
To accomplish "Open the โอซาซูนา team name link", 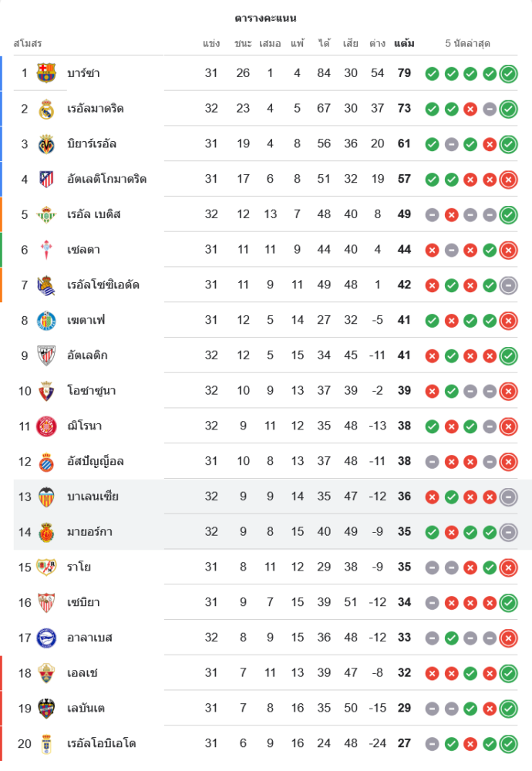I will point(91,391).
